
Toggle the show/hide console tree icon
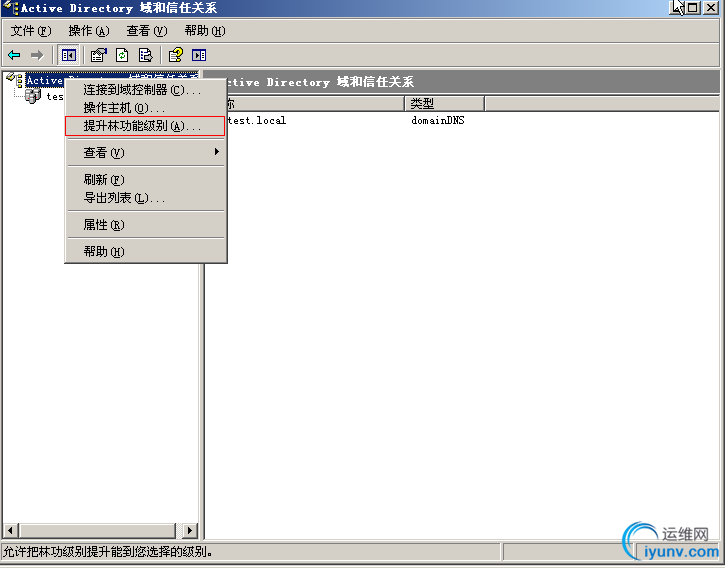click(x=68, y=56)
